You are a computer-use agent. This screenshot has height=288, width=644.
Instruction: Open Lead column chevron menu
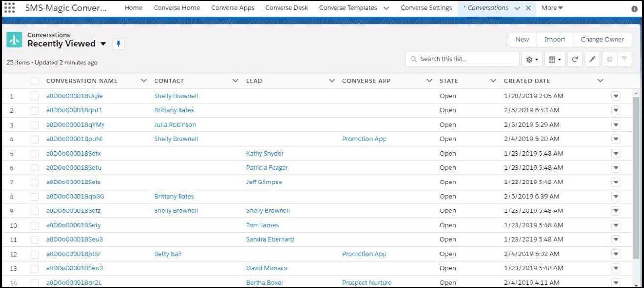tap(332, 81)
